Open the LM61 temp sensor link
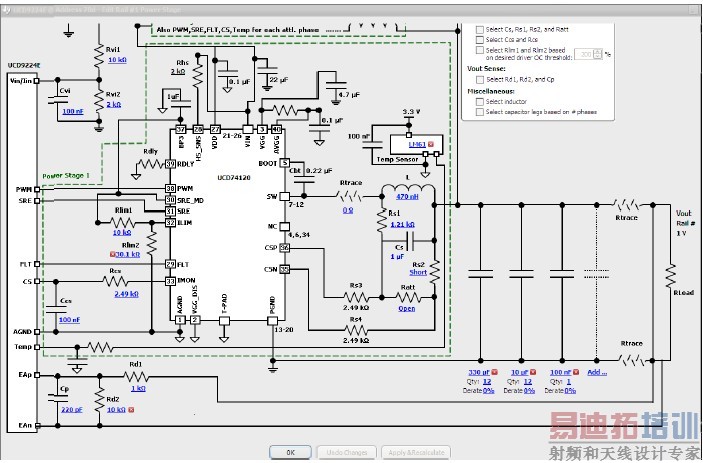 tap(417, 144)
